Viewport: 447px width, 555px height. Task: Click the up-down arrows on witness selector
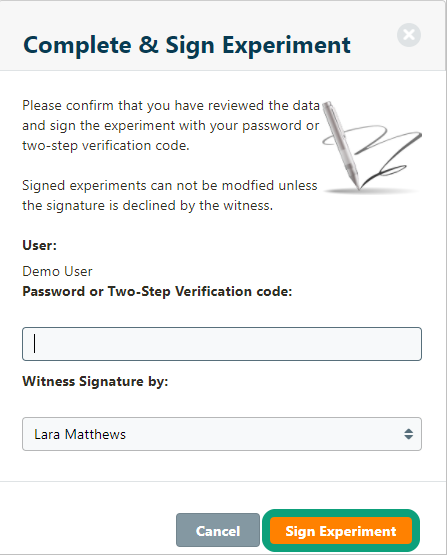(x=408, y=434)
